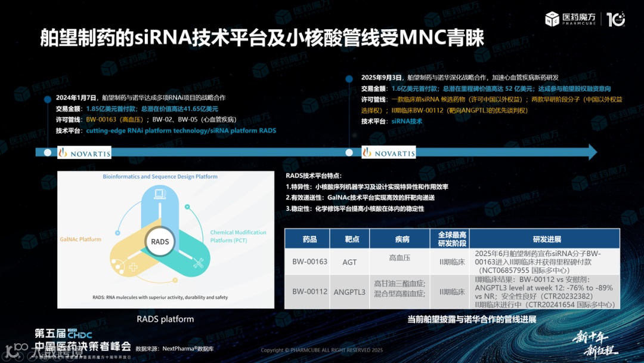Click the blue dot beside 2025年9月3日 heading
Image resolution: width=644 pixels, height=363 pixels.
(x=349, y=79)
